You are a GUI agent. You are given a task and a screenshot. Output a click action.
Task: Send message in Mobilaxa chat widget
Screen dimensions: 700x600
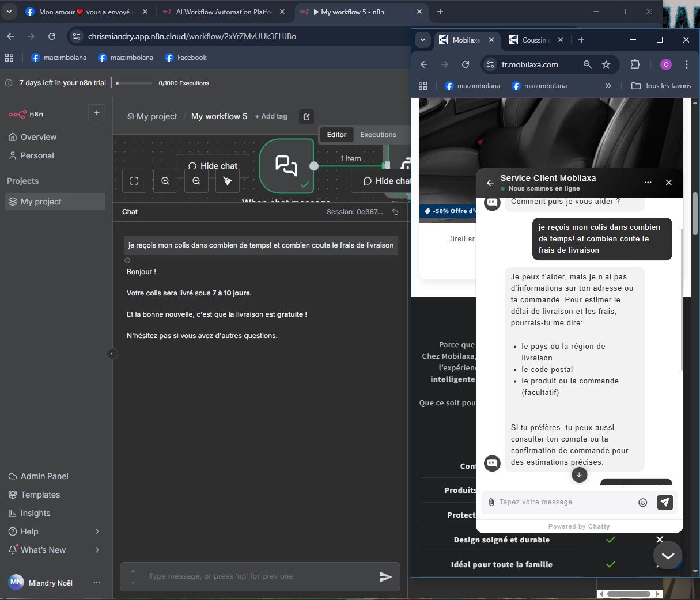pos(665,502)
